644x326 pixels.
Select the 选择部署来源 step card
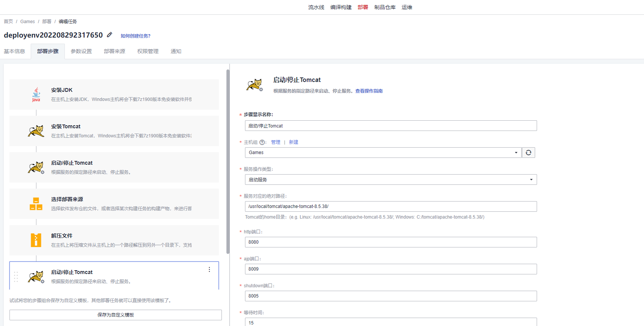(x=114, y=204)
